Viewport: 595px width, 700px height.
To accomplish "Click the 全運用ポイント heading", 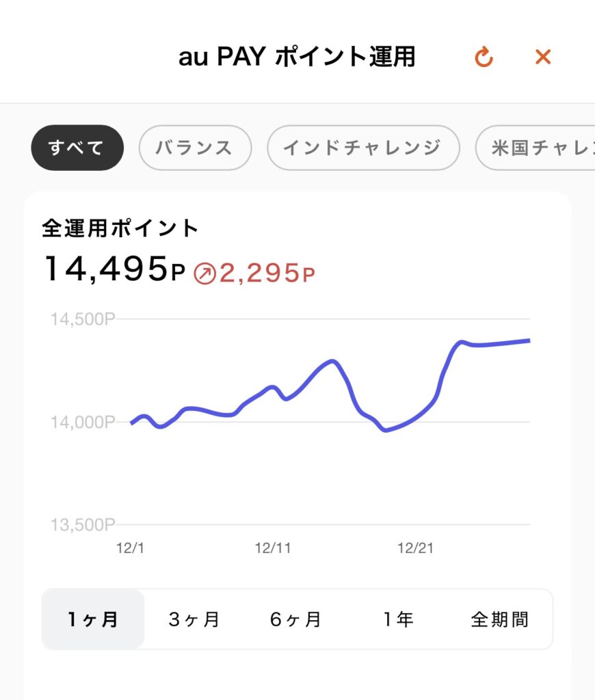I will [120, 228].
